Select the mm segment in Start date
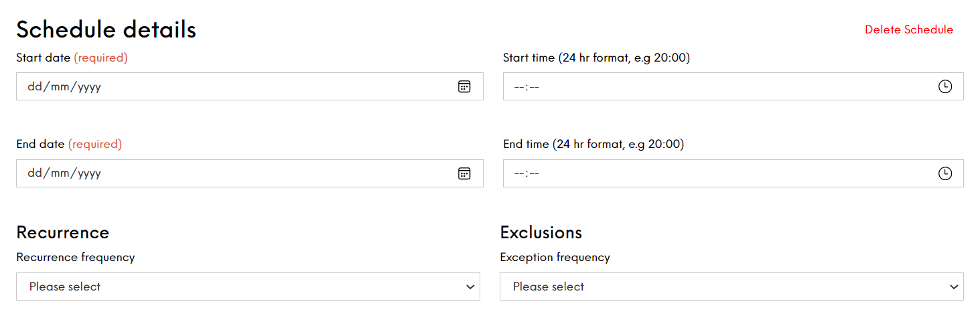980x328 pixels. (x=60, y=86)
